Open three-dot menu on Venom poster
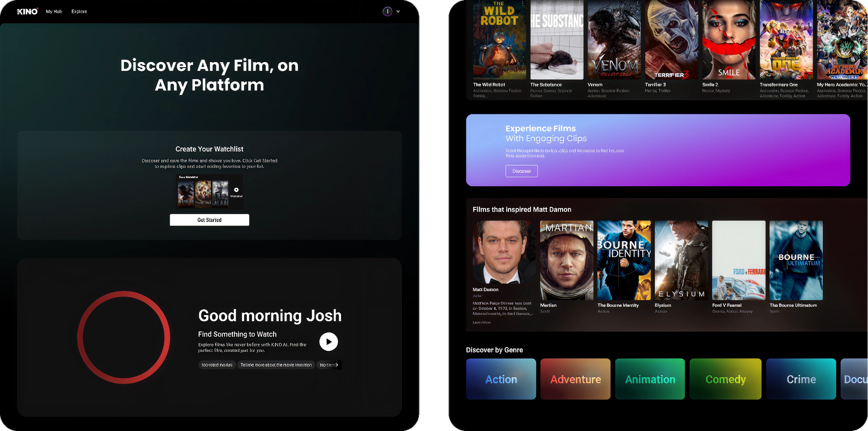The width and height of the screenshot is (868, 431). 637,3
